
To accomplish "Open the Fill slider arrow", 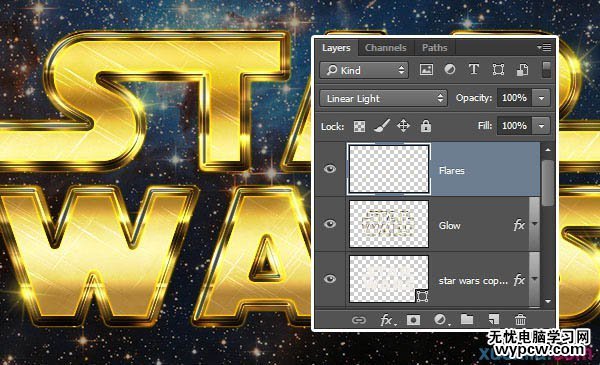I will pyautogui.click(x=541, y=126).
